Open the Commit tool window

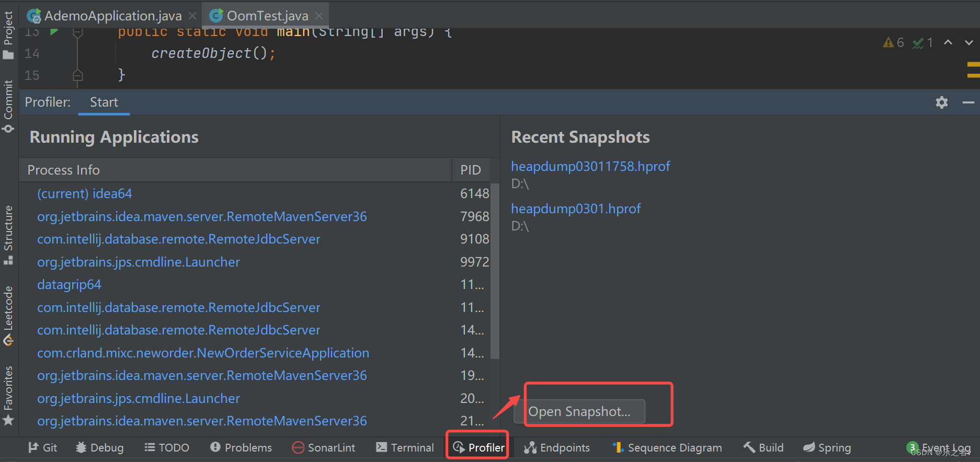coord(8,107)
